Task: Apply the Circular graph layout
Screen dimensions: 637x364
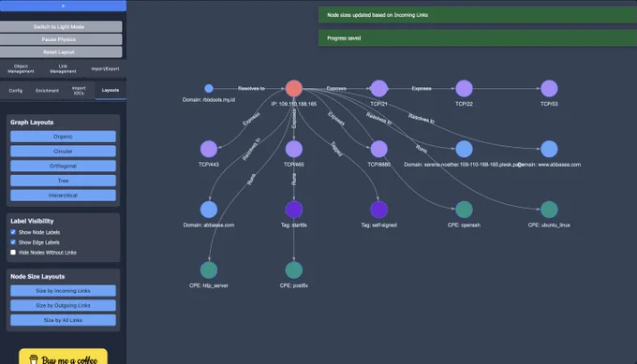Action: (x=63, y=151)
